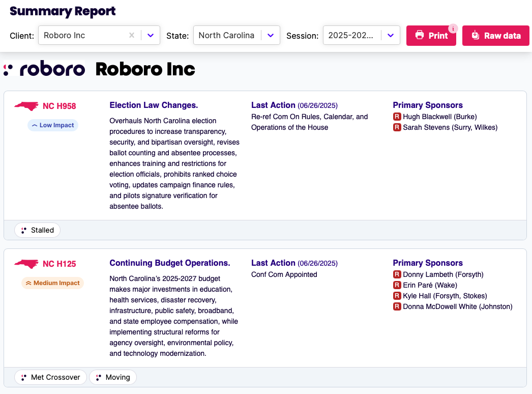Click the Medium Impact badge
Image resolution: width=532 pixels, height=394 pixels.
pyautogui.click(x=52, y=283)
